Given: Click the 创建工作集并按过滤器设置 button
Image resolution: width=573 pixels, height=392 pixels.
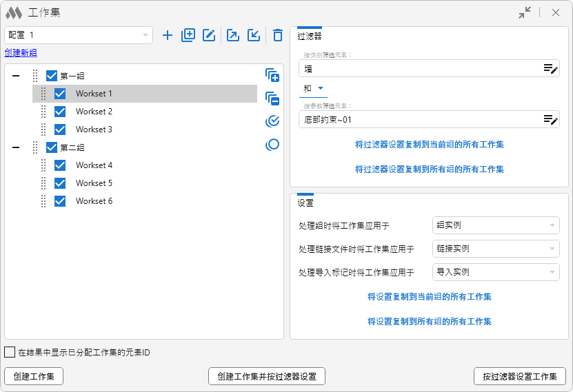Looking at the screenshot, I should pos(266,376).
